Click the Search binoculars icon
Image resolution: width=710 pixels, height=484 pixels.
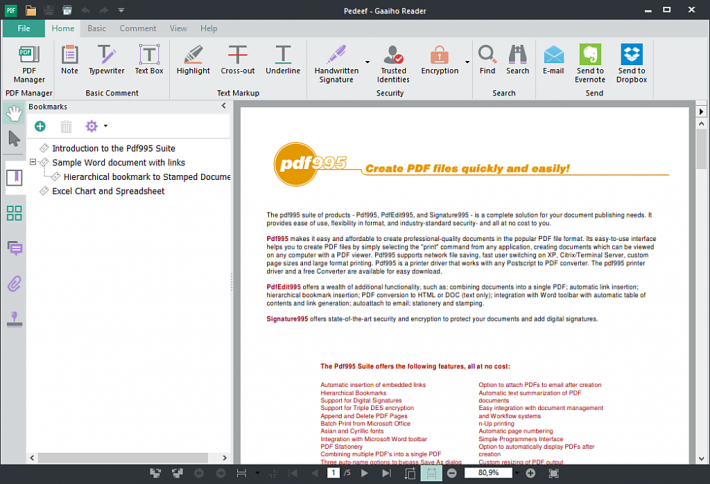tap(518, 54)
